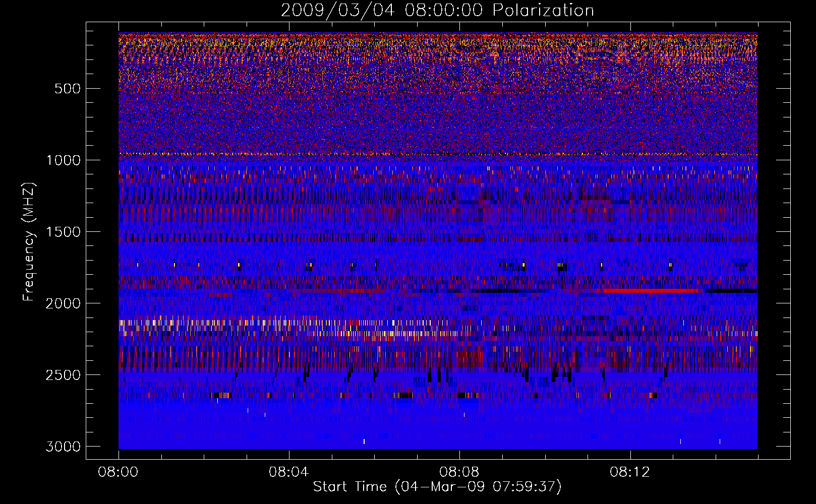Click the 'Start Time (04-Mar-09 07:59:37)' label
Screen dimensions: 816x504
pos(437,487)
